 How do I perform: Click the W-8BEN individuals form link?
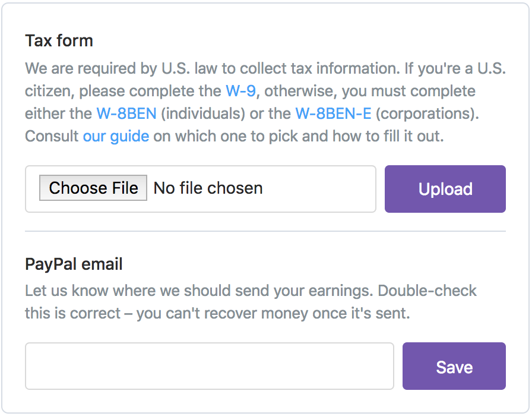pos(126,114)
